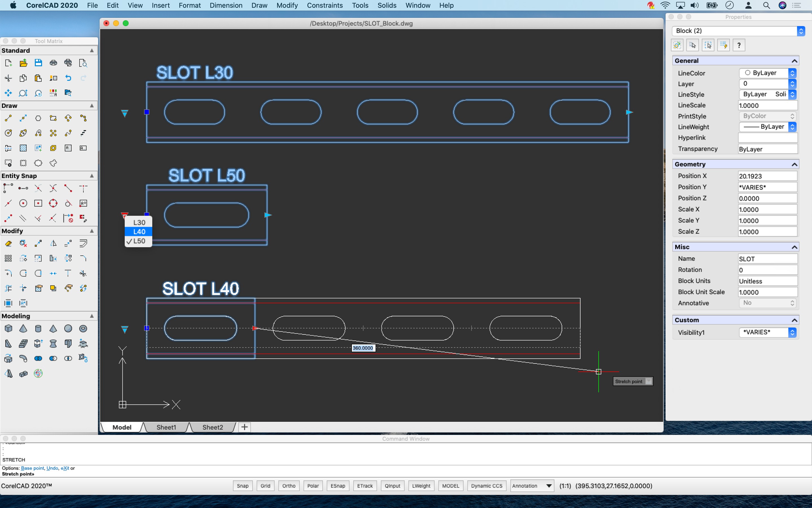Open the LineColor ByLayer swatch dropdown
The width and height of the screenshot is (812, 508).
767,73
